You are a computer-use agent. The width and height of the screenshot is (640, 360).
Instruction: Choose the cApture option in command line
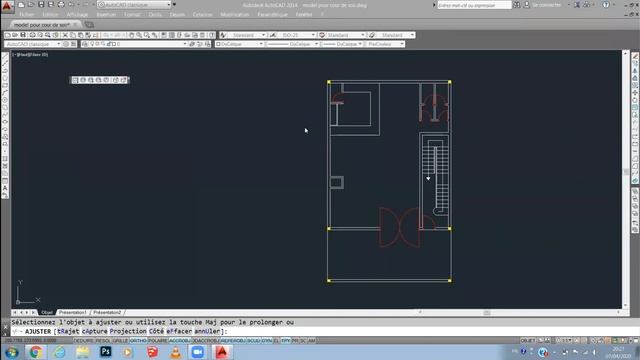pyautogui.click(x=94, y=331)
